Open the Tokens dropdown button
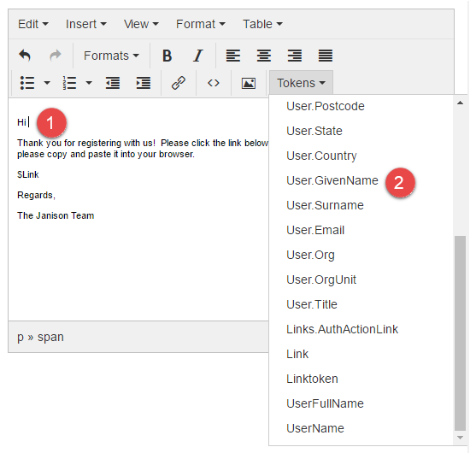The image size is (476, 453). click(301, 83)
